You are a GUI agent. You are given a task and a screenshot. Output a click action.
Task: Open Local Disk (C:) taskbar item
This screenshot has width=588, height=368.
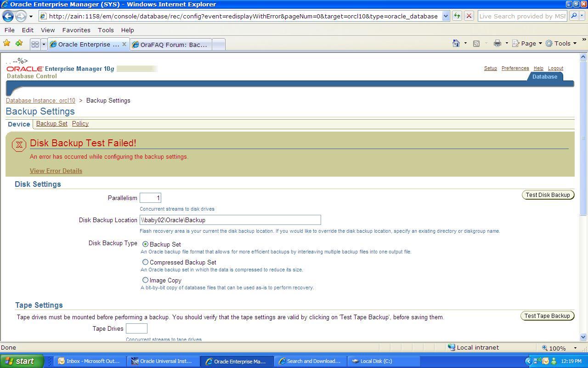(383, 361)
